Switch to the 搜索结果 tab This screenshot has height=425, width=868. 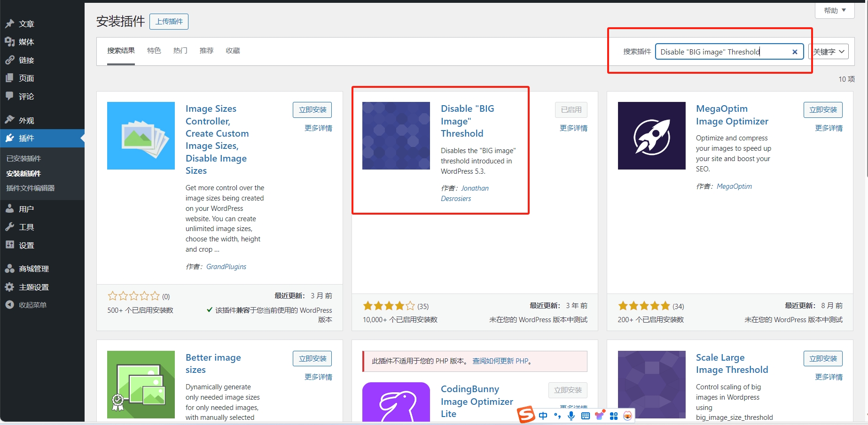pos(121,51)
